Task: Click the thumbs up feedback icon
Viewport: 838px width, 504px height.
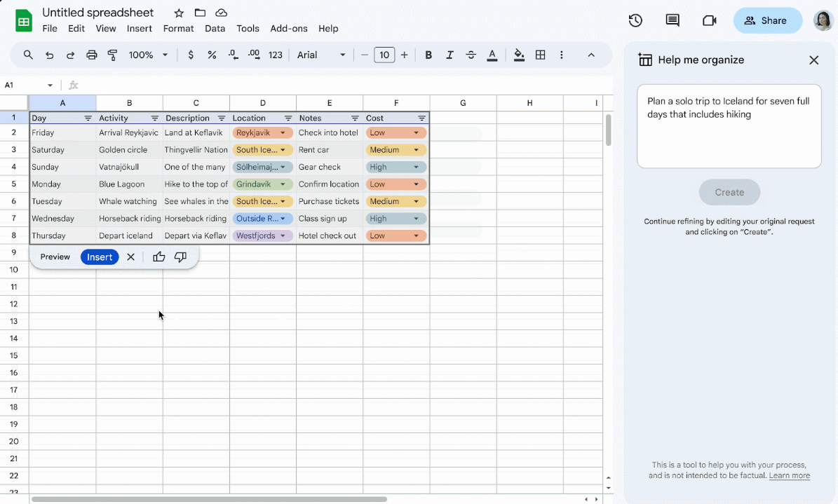Action: (159, 257)
